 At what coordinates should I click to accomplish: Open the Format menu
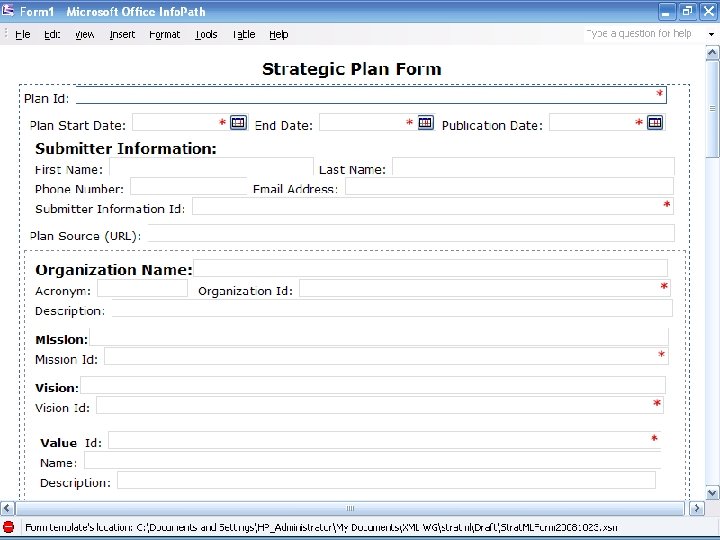[x=164, y=34]
